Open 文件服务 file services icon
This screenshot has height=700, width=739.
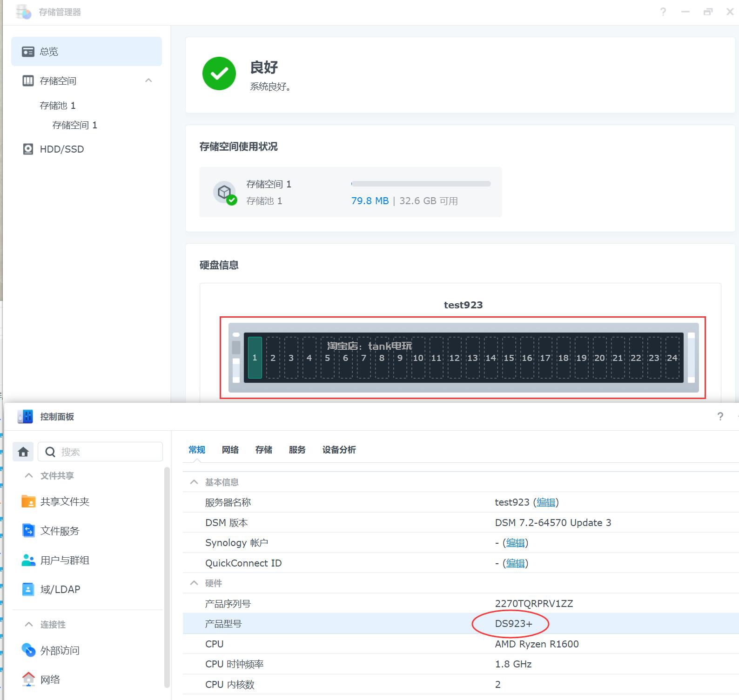tap(28, 531)
